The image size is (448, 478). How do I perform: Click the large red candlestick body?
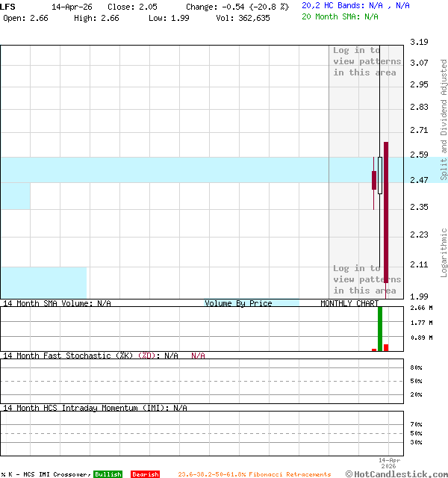386,217
